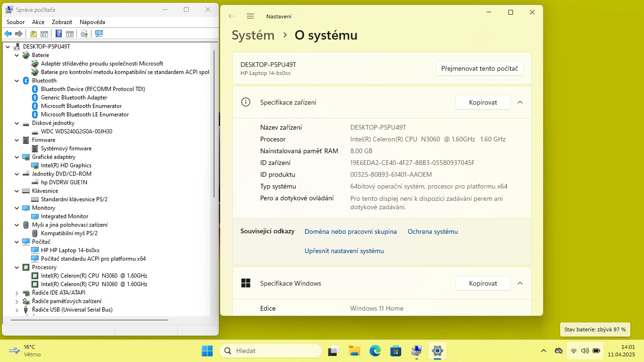644x362 pixels.
Task: Go up one level using folder toolbar icon
Action: pyautogui.click(x=33, y=33)
